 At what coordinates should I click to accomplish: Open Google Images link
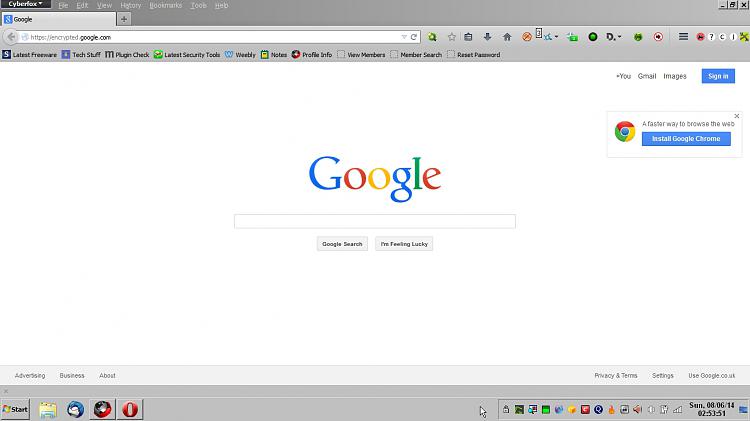coord(675,76)
